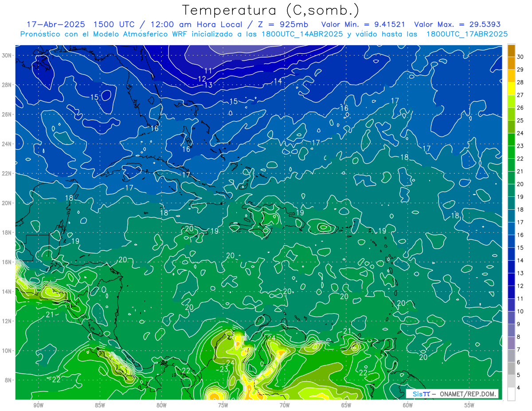Select the '26N' latitude axis label
532x411 pixels.
[7, 114]
